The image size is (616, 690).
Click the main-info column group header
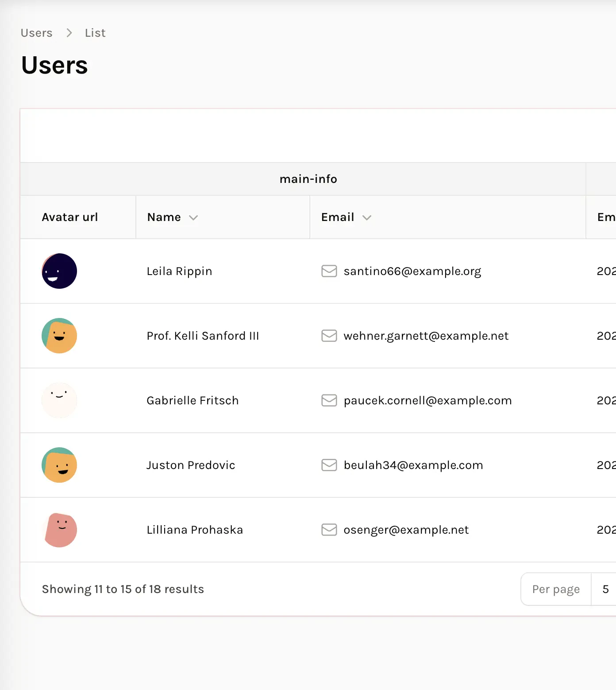(308, 179)
